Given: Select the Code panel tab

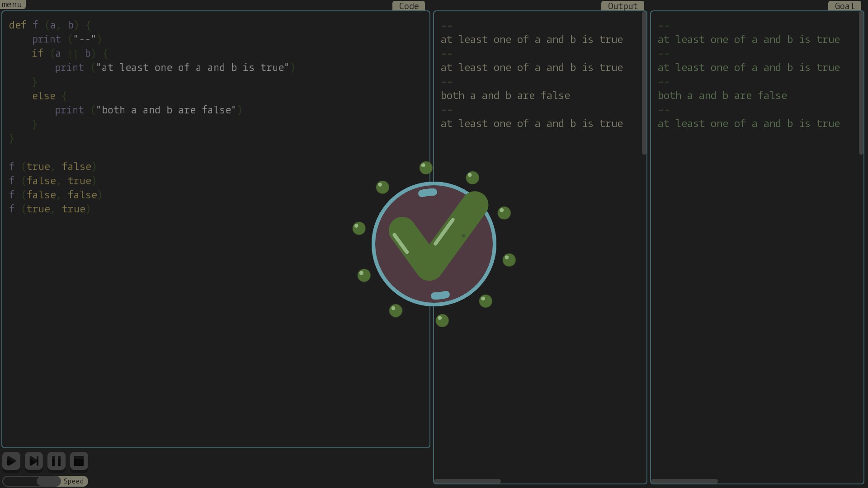Looking at the screenshot, I should (x=408, y=6).
